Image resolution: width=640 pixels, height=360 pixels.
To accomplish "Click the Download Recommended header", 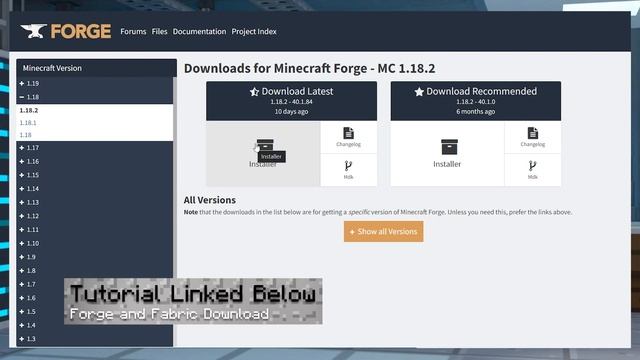I will tap(476, 101).
